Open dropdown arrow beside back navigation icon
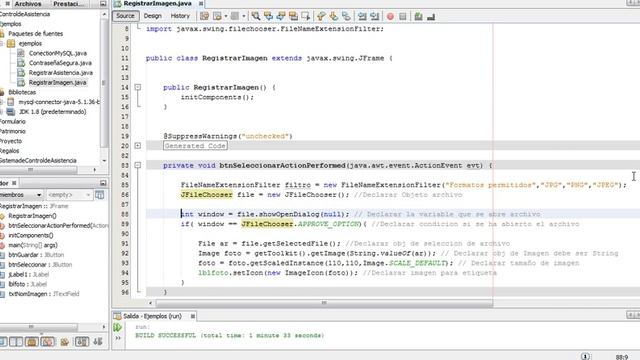The image size is (640, 360). tap(226, 16)
